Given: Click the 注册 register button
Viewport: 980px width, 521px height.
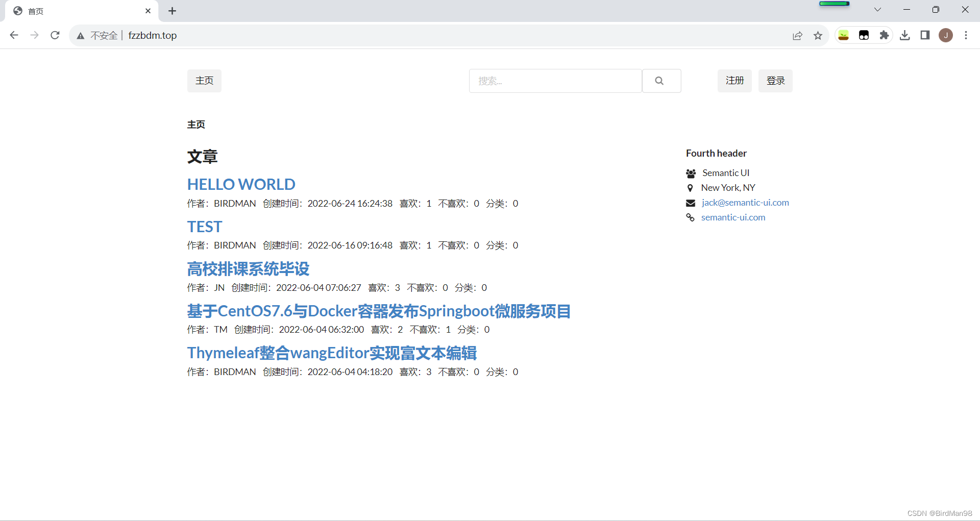Looking at the screenshot, I should (734, 81).
